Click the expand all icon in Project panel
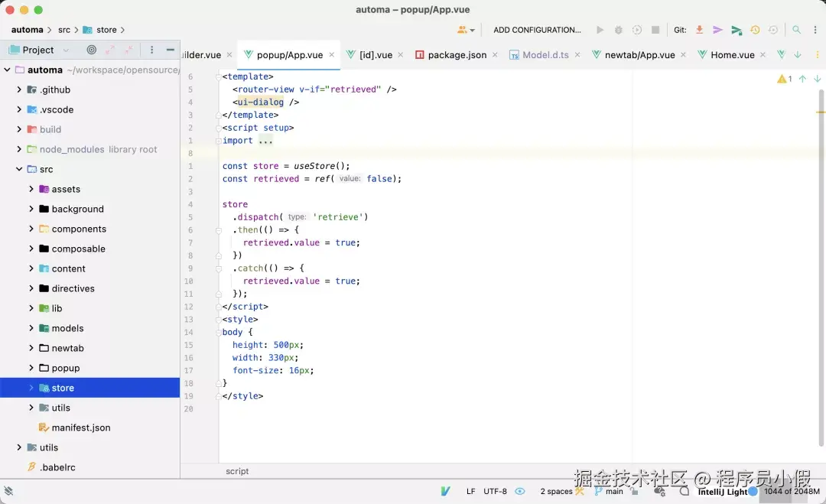 (x=110, y=50)
